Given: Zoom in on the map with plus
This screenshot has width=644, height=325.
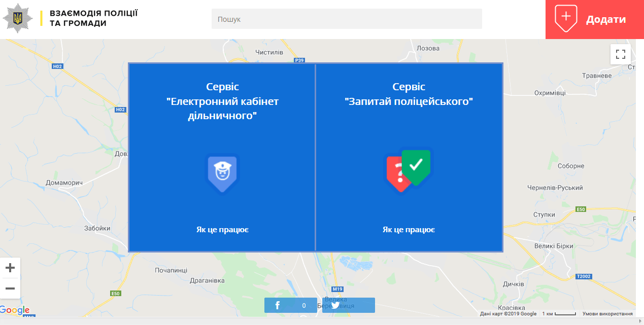Looking at the screenshot, I should coord(10,268).
